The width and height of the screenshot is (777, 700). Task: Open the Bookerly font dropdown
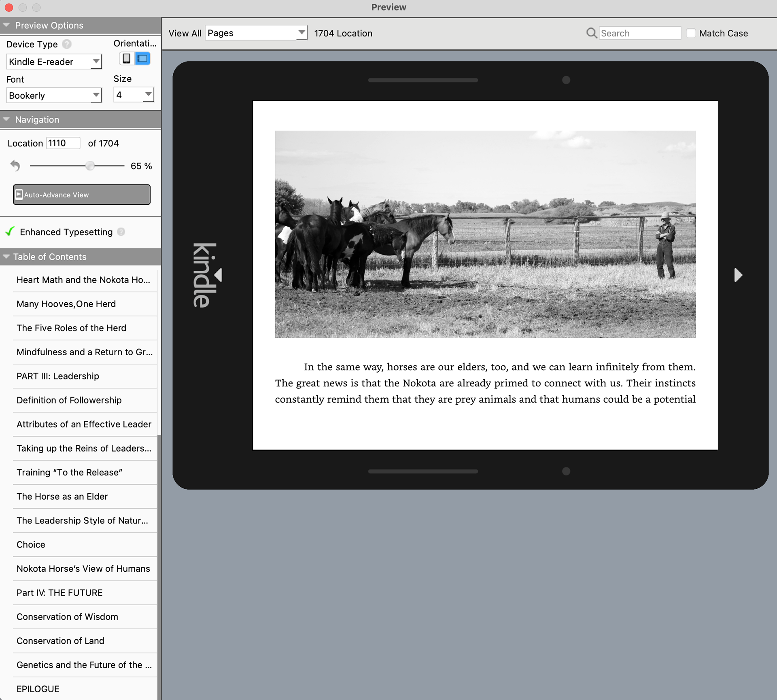[x=54, y=95]
